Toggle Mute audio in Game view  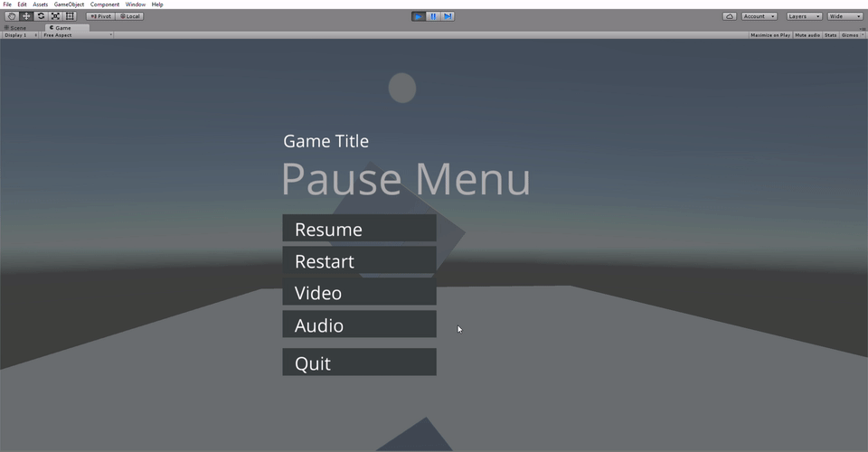point(807,35)
